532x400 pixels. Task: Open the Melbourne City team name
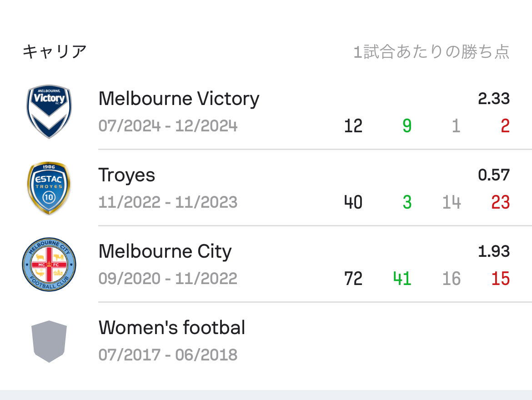click(165, 252)
